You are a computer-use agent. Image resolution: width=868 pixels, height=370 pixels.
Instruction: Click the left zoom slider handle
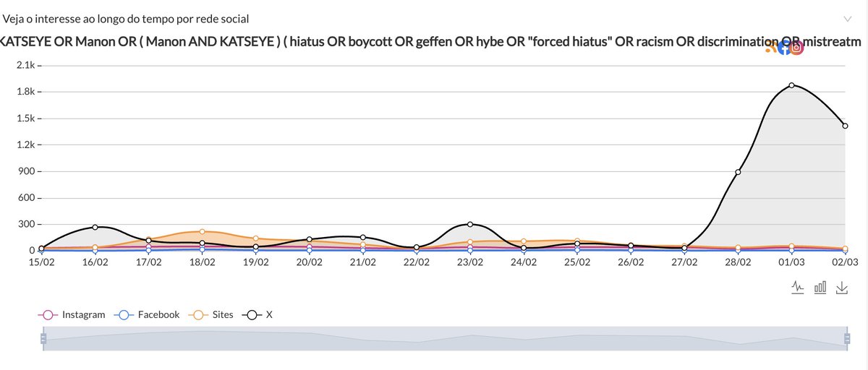[43, 338]
